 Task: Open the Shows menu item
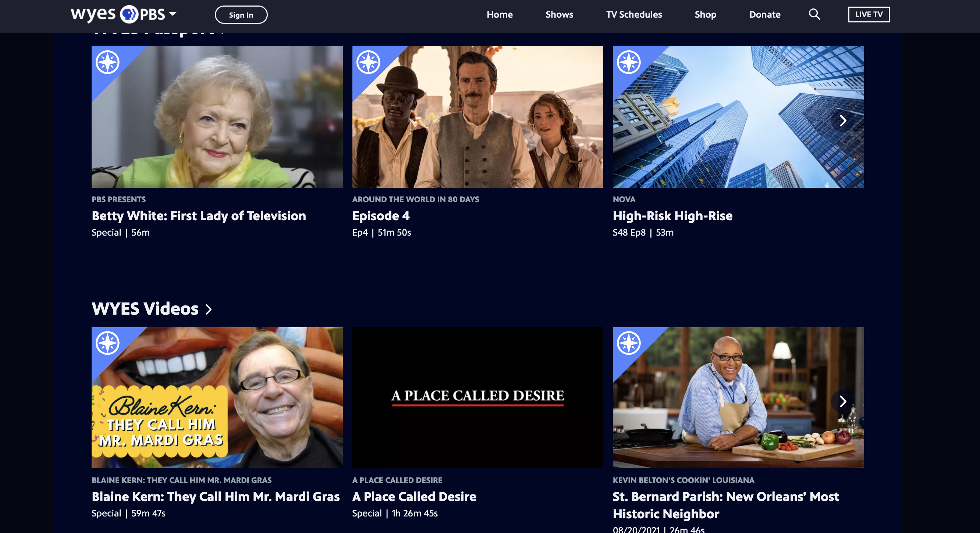(x=559, y=14)
